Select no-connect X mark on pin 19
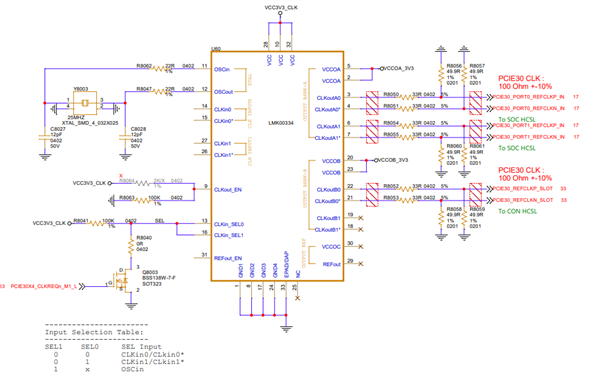The height and width of the screenshot is (382, 600). point(360,218)
